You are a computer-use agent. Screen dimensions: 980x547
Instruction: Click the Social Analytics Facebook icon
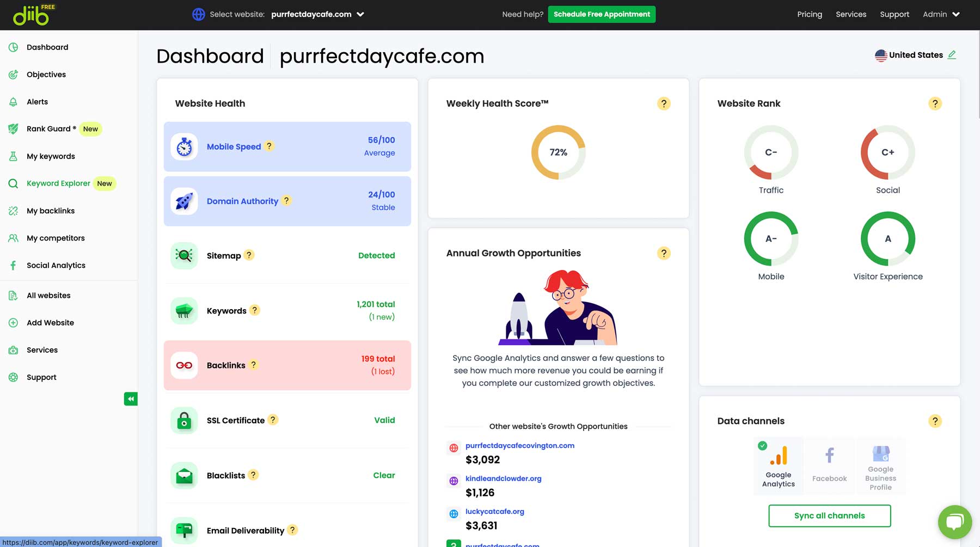tap(13, 265)
